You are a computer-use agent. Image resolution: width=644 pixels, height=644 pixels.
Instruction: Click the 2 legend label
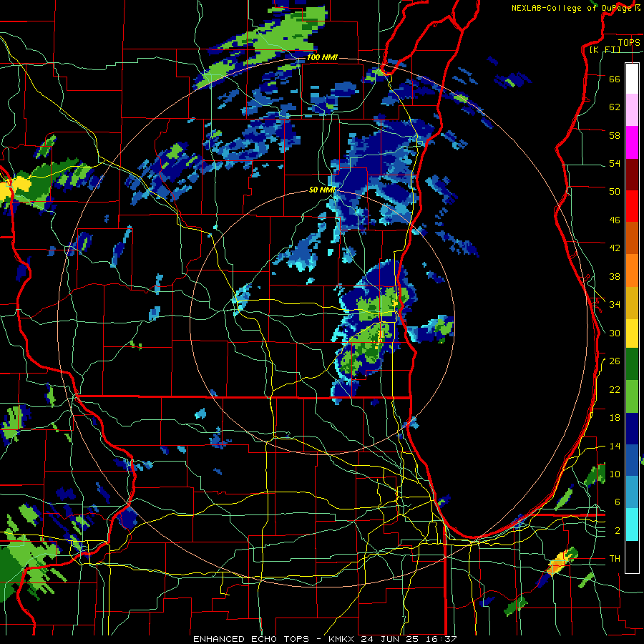(x=618, y=531)
